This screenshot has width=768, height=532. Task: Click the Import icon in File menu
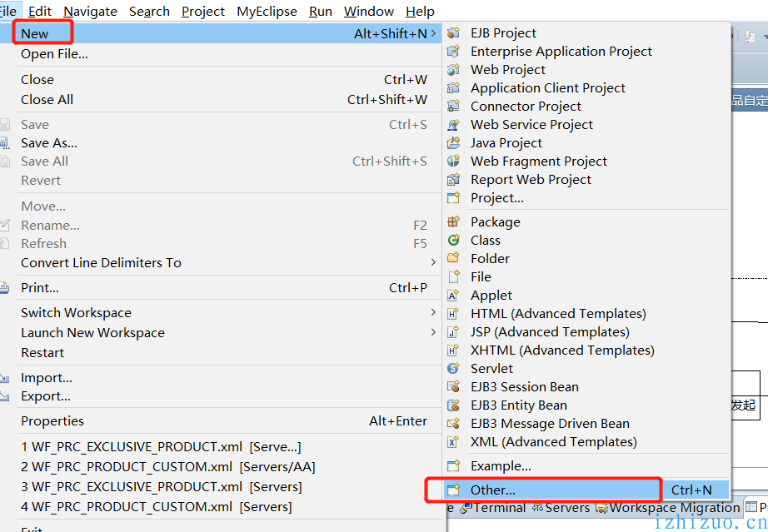point(4,378)
